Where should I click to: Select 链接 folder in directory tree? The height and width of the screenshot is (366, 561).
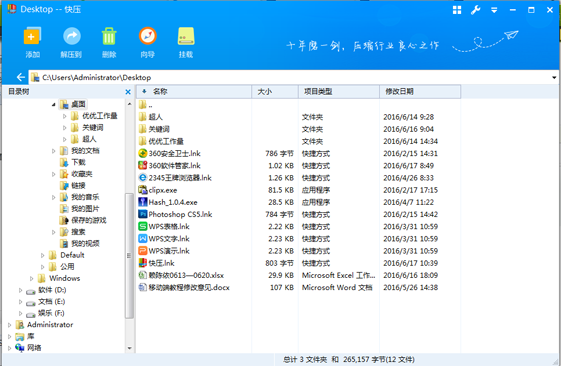click(73, 185)
